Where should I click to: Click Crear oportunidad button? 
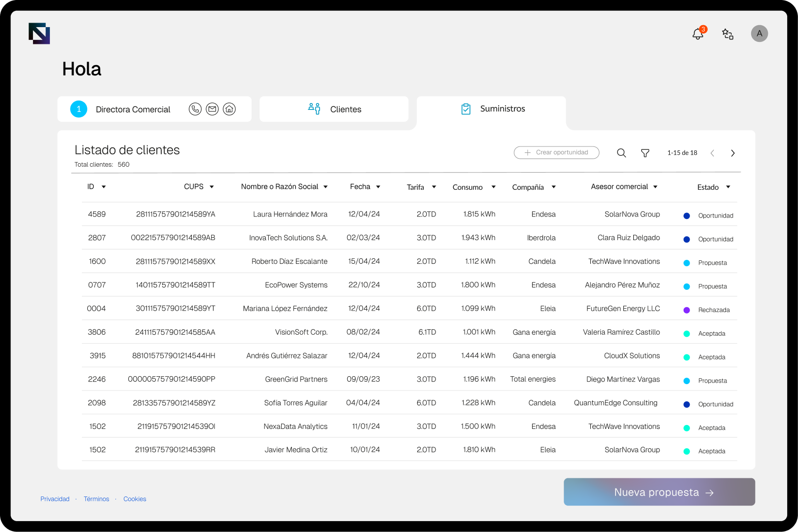(x=556, y=152)
